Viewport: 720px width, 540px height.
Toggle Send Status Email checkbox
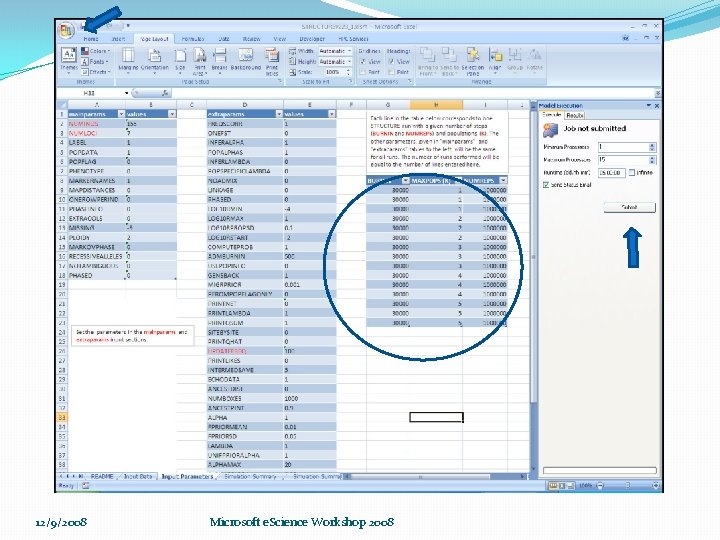coord(546,185)
